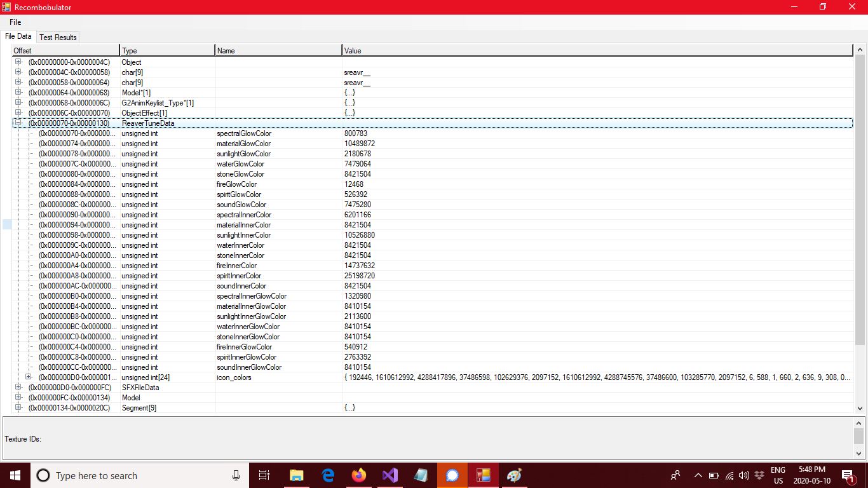This screenshot has height=488, width=868.
Task: Select the soundGlowColor row
Action: (x=432, y=205)
